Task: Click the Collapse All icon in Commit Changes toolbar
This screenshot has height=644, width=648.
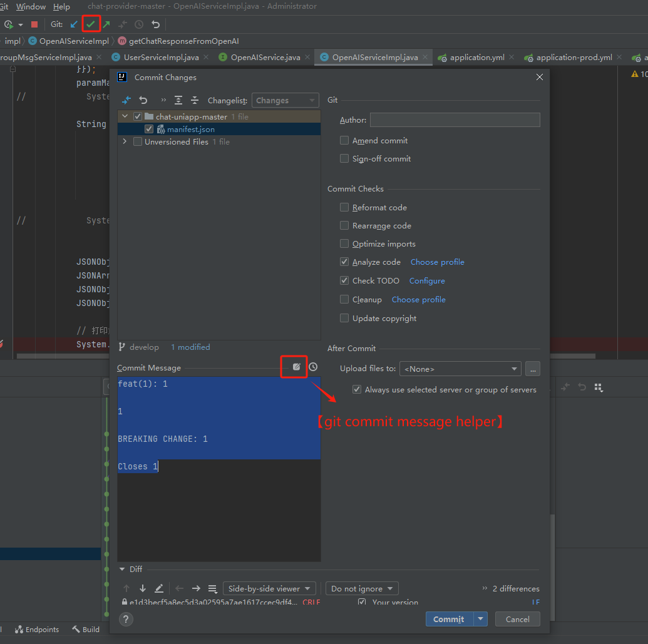Action: pos(195,100)
